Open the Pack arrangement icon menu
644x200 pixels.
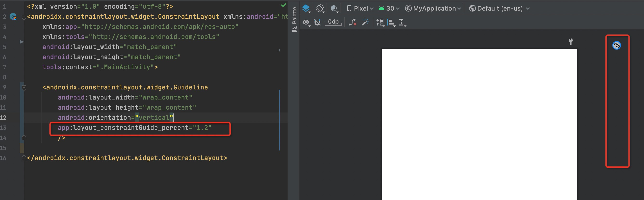tap(380, 22)
